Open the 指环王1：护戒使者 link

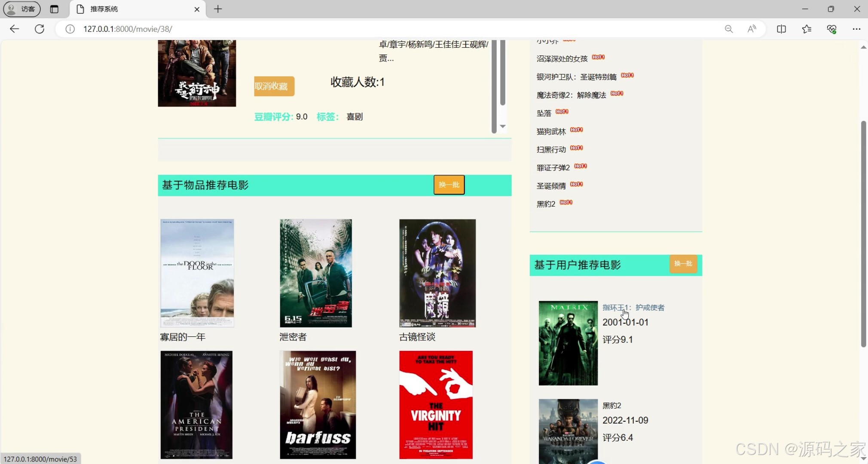point(633,308)
